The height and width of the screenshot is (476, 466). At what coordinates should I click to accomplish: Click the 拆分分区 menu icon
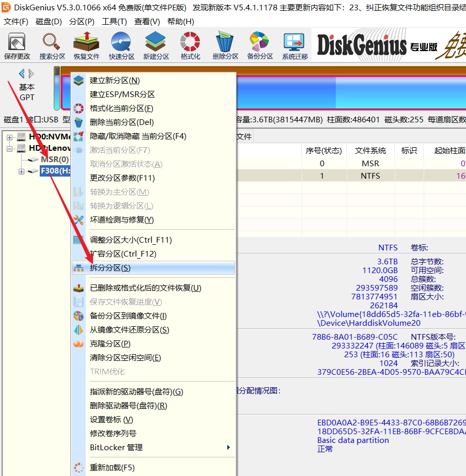point(79,268)
